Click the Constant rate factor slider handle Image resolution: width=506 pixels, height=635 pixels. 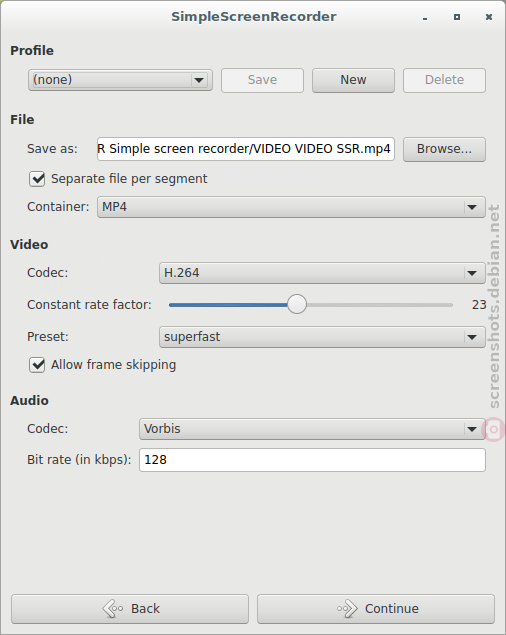[x=297, y=305]
